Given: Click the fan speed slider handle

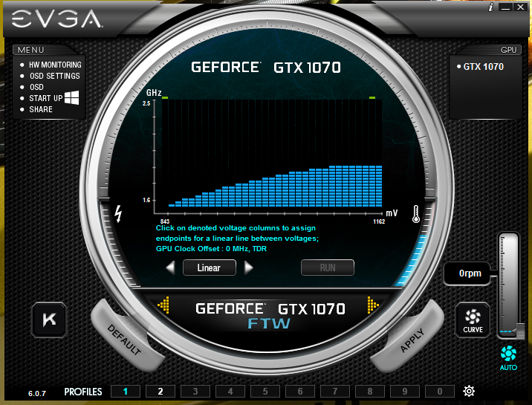Looking at the screenshot, I should (x=520, y=331).
